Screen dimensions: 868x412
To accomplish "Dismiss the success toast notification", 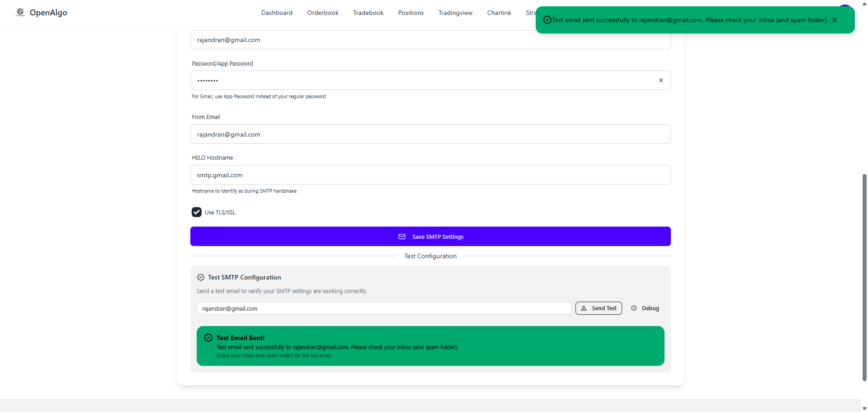I will (835, 20).
